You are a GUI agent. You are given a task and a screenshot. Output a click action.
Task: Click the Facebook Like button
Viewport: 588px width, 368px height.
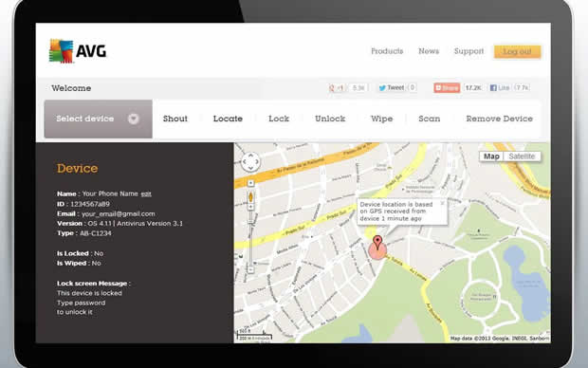pos(500,88)
